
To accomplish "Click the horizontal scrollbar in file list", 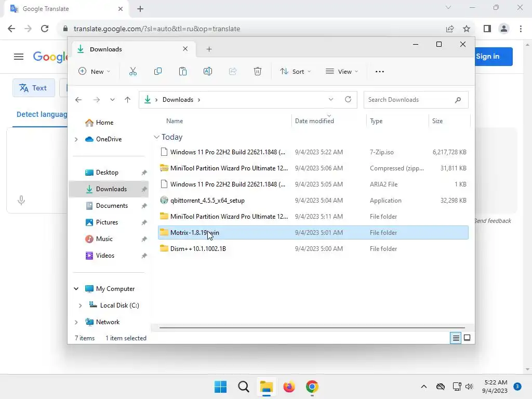I will (312, 328).
